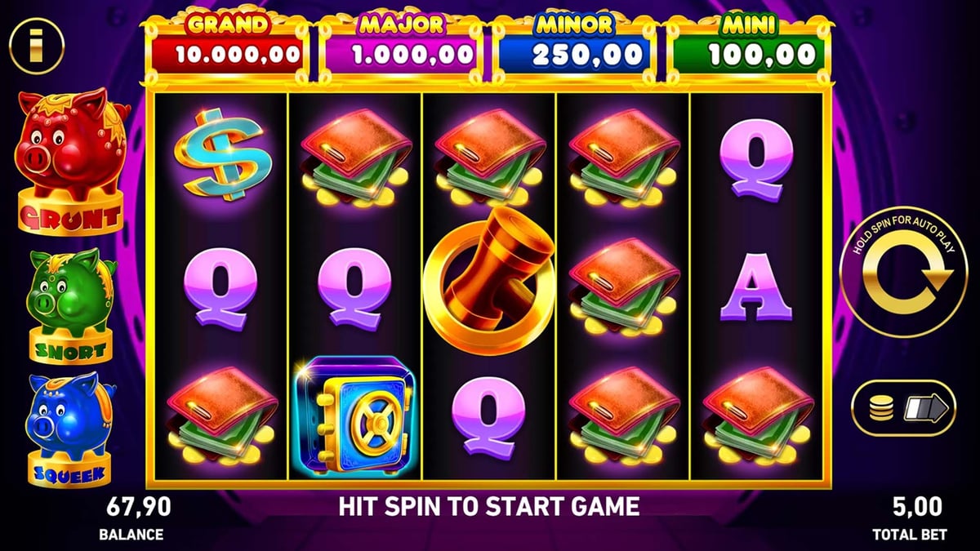The height and width of the screenshot is (551, 980).
Task: Select the purple A symbol
Action: (756, 287)
